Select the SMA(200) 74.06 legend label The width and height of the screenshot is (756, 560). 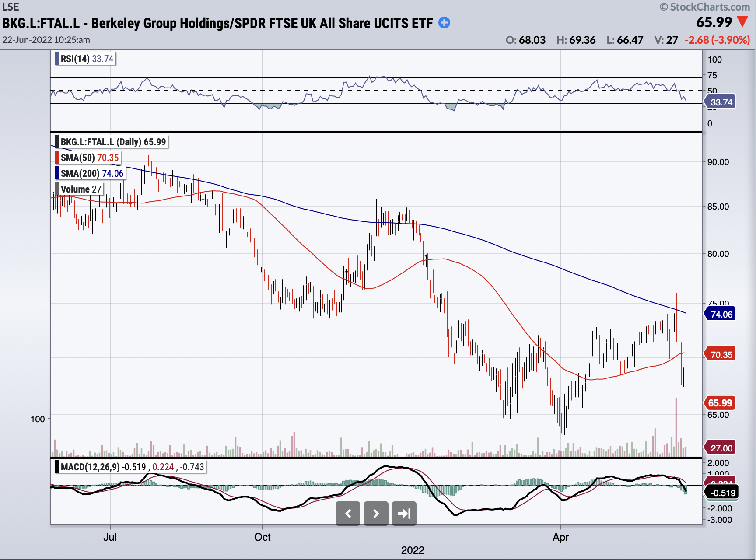[90, 173]
